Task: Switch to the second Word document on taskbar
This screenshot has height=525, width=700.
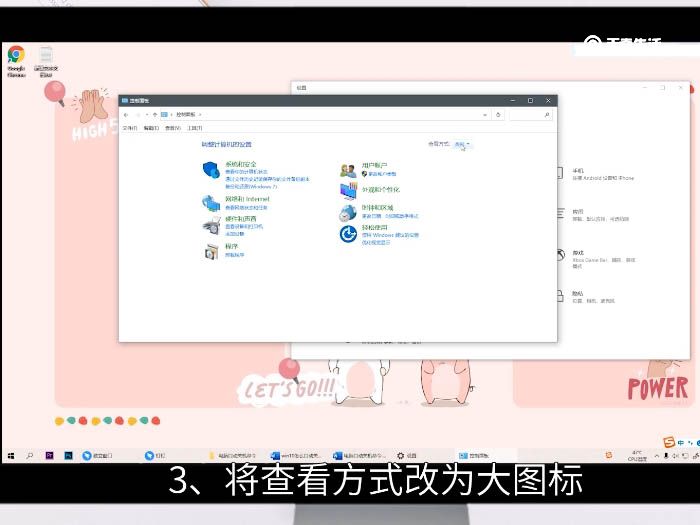Action: point(360,455)
